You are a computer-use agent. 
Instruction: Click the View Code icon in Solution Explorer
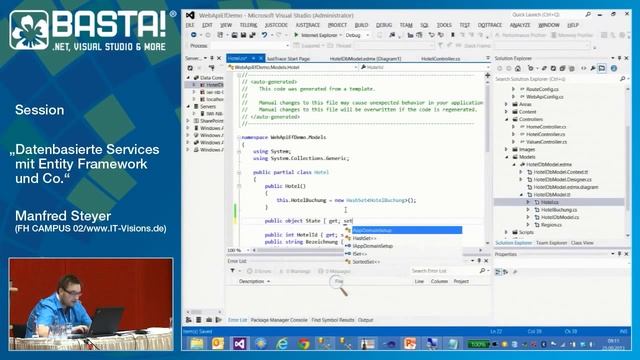(584, 69)
